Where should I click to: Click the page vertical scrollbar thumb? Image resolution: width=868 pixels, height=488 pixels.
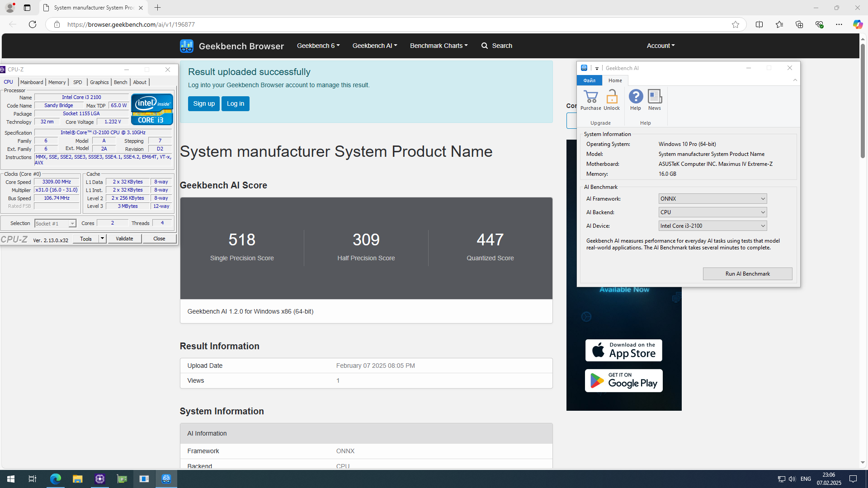(863, 100)
